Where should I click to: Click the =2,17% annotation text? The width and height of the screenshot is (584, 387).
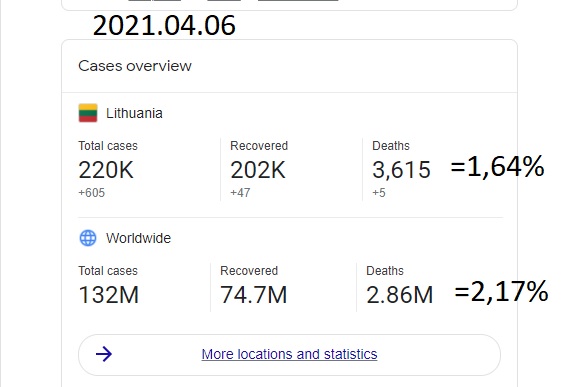click(501, 291)
